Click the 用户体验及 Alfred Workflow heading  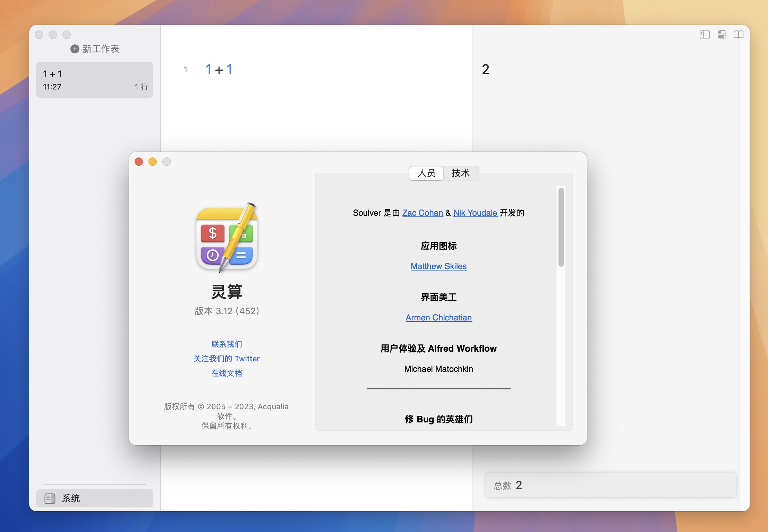pos(438,349)
